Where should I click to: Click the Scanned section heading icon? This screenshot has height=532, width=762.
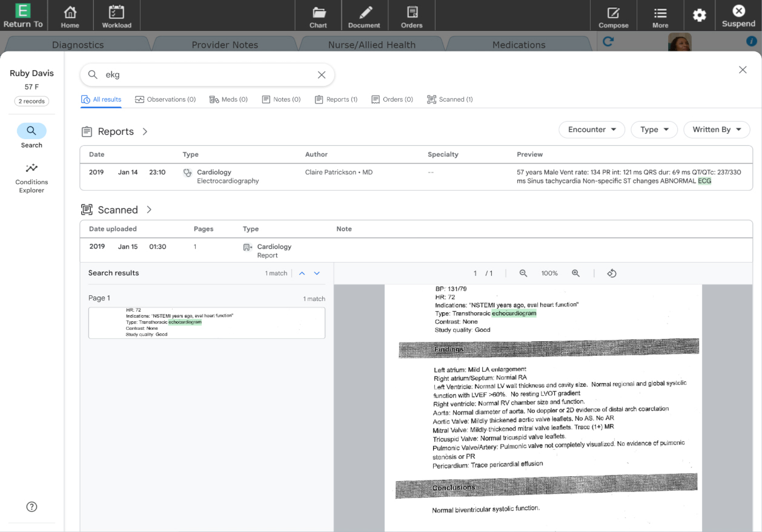(x=87, y=209)
